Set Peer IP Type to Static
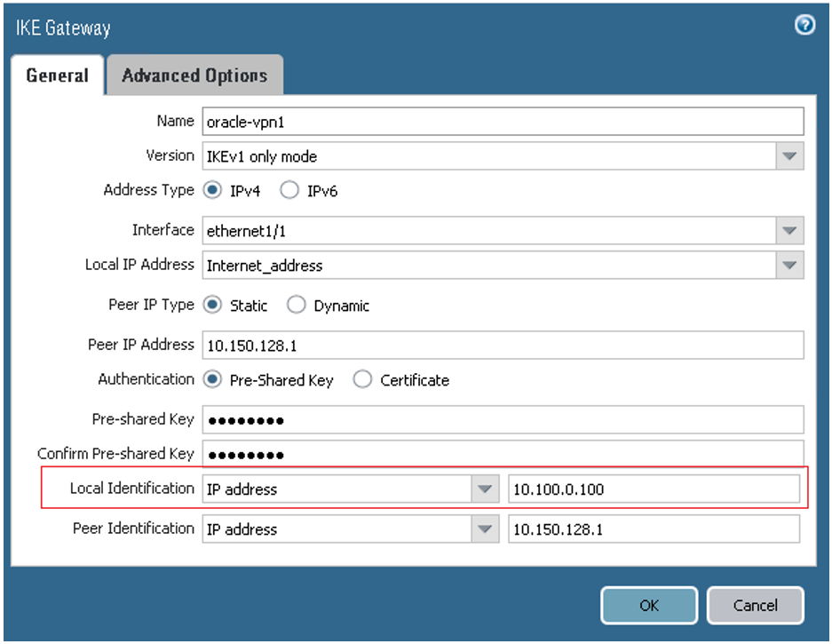 click(210, 305)
